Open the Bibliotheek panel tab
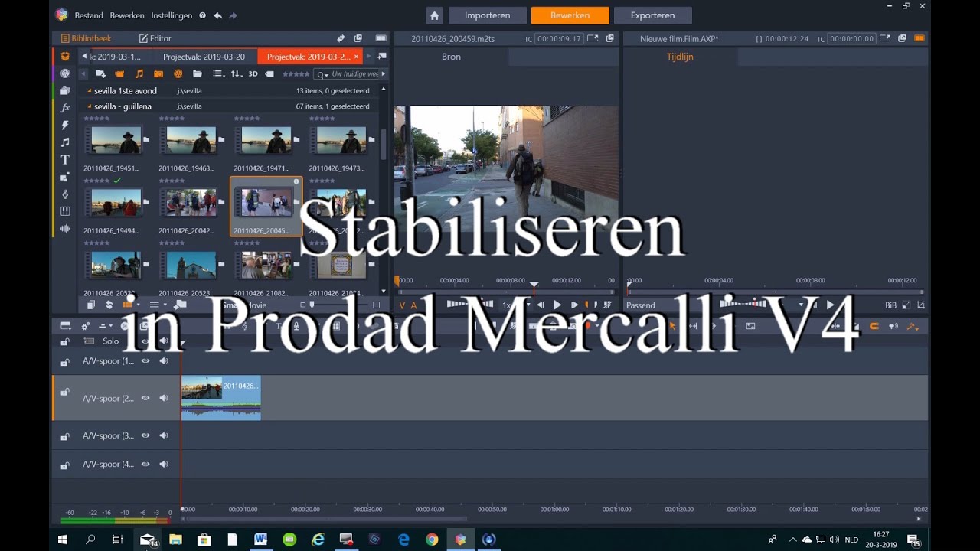Image resolution: width=980 pixels, height=551 pixels. 86,38
